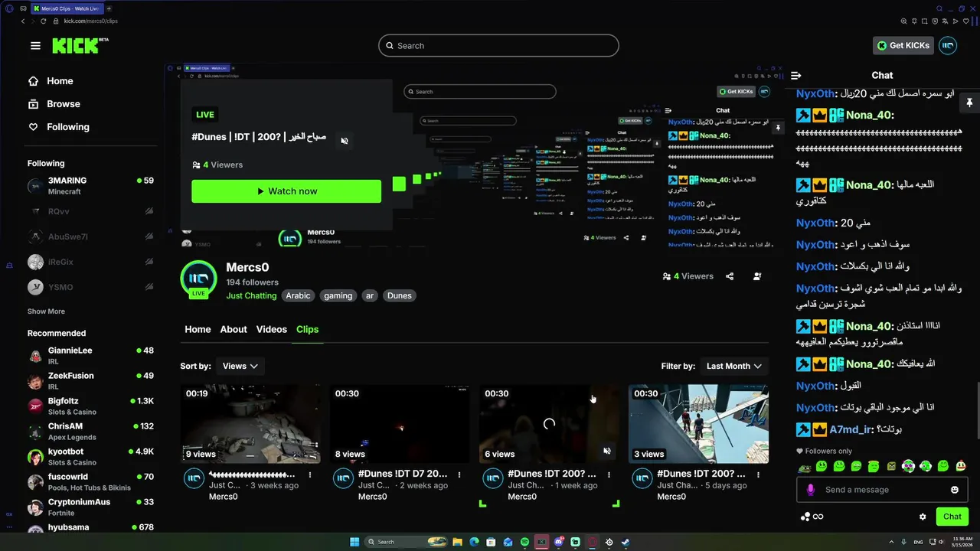This screenshot has width=980, height=551.
Task: Open Discord from the taskbar
Action: 558,542
